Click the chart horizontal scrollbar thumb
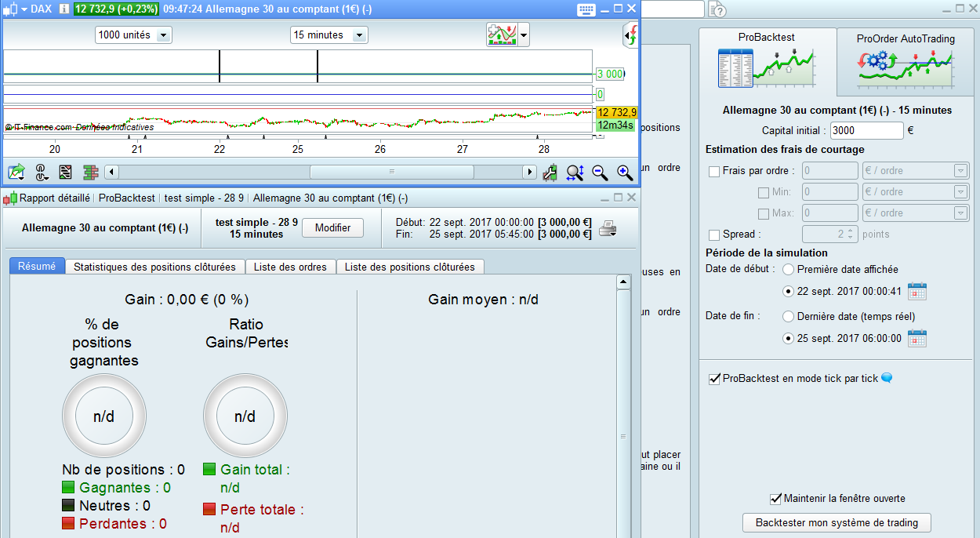The height and width of the screenshot is (538, 980). click(392, 172)
